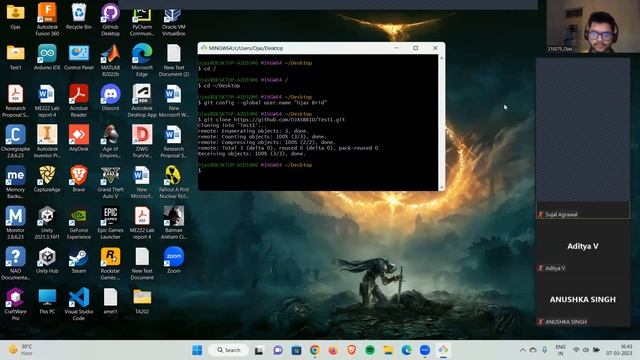Image resolution: width=640 pixels, height=360 pixels.
Task: Open the Brave browser desktop icon
Action: pyautogui.click(x=79, y=178)
